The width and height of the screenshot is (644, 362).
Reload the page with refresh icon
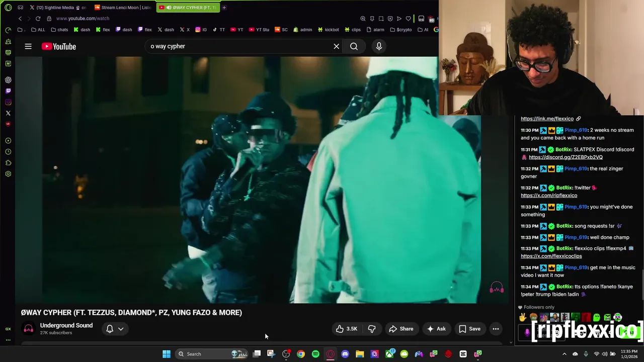[x=38, y=19]
